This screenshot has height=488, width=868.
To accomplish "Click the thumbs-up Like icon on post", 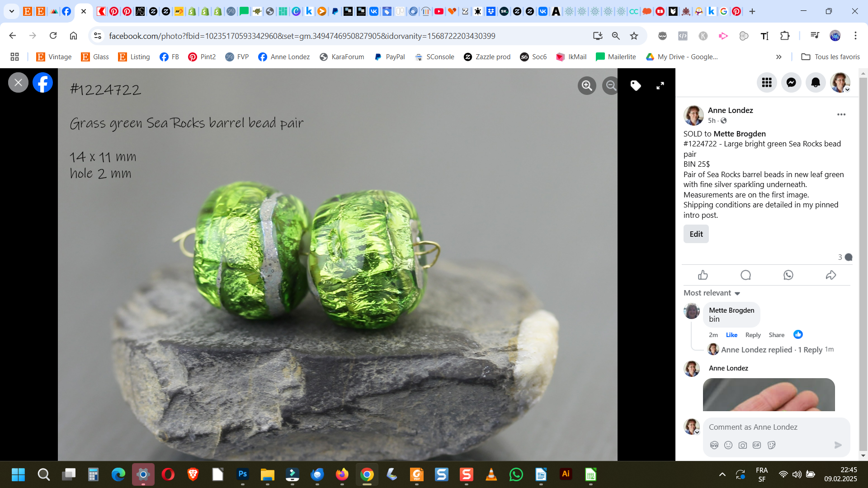I will point(703,275).
